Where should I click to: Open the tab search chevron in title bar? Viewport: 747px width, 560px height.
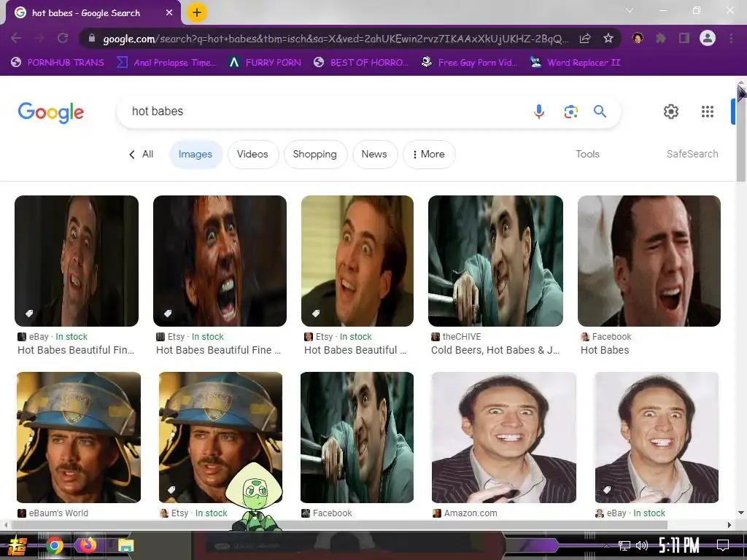pos(630,10)
